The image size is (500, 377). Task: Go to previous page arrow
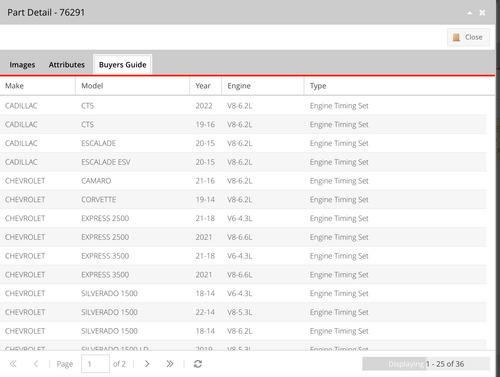click(x=36, y=364)
